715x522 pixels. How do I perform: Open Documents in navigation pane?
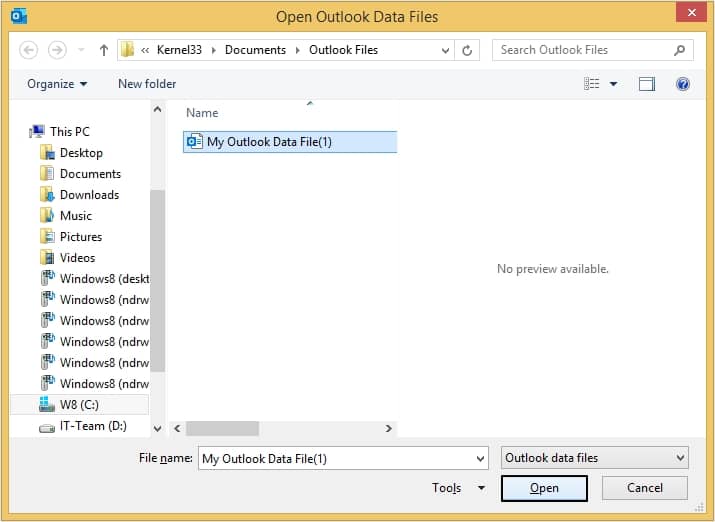(90, 174)
